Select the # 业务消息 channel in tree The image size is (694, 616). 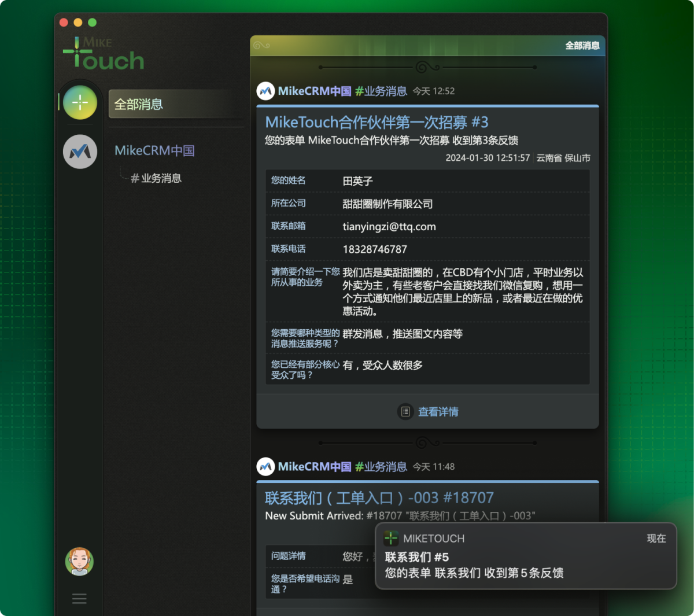coord(156,178)
